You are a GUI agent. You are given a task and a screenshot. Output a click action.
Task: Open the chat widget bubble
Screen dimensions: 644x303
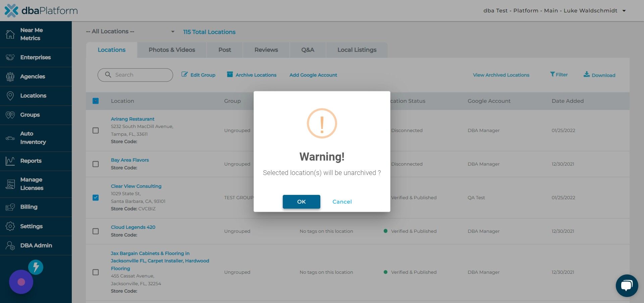pyautogui.click(x=627, y=285)
